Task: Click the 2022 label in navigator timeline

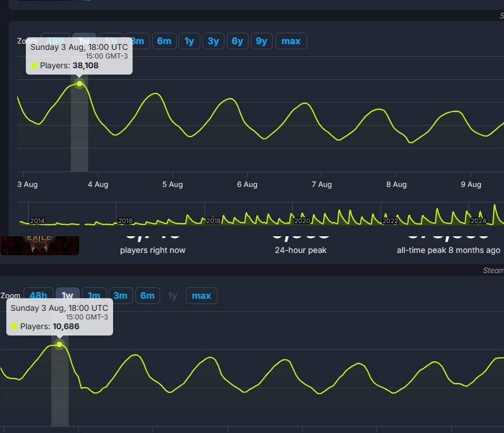Action: pyautogui.click(x=390, y=221)
